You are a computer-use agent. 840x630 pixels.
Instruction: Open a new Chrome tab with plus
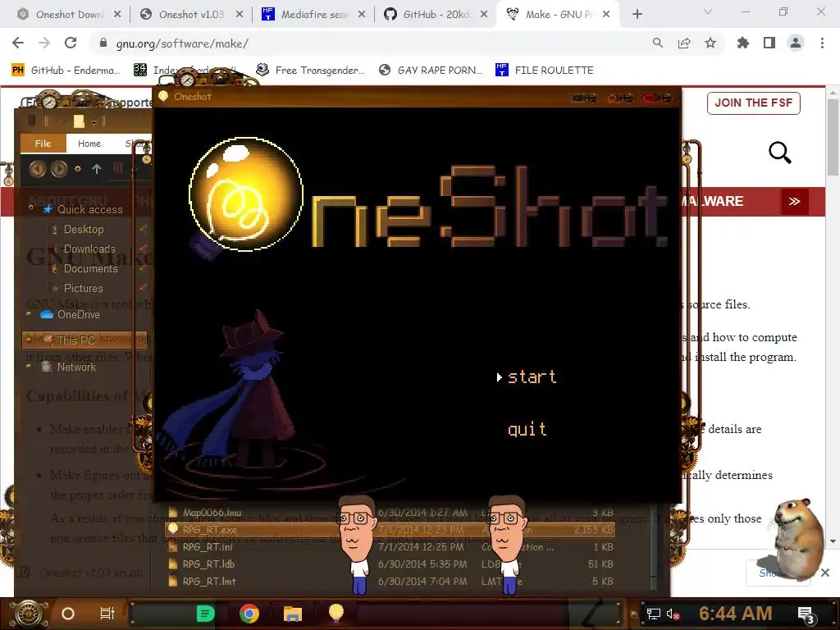637,15
